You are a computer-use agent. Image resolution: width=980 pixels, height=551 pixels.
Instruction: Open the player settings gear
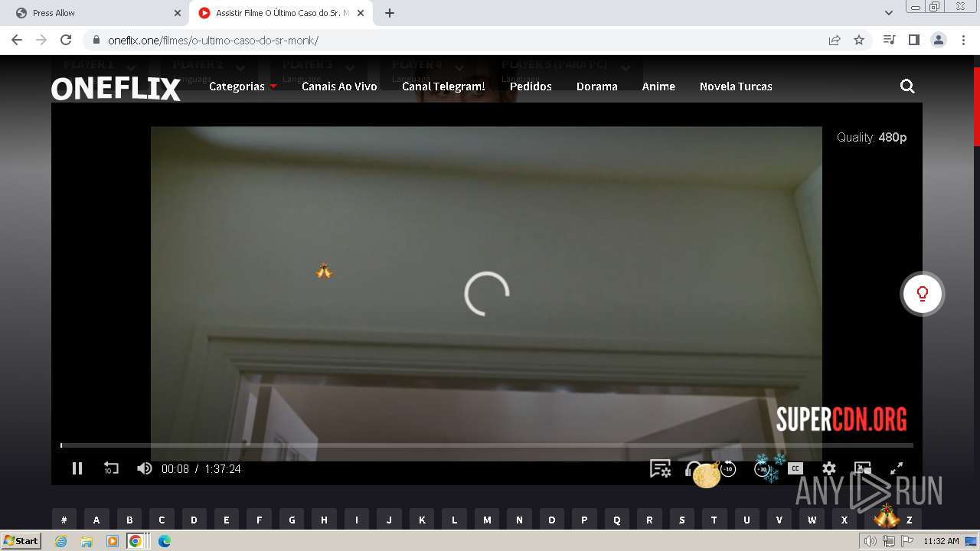(x=829, y=468)
